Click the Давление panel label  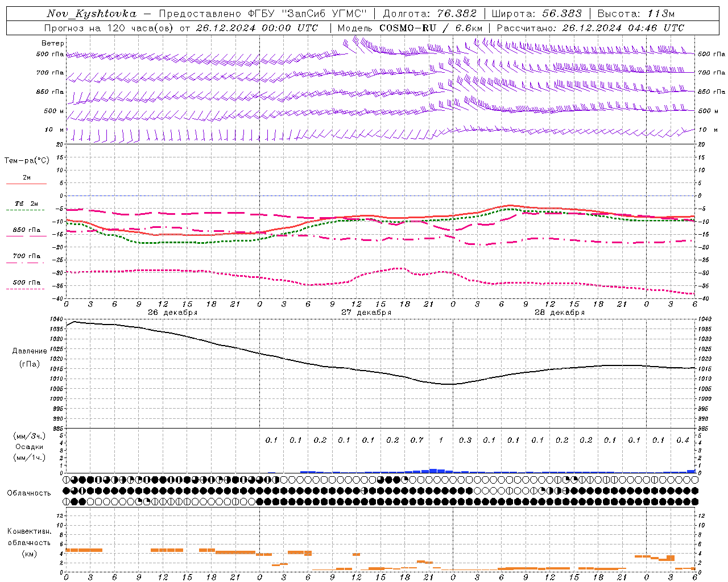click(x=30, y=351)
